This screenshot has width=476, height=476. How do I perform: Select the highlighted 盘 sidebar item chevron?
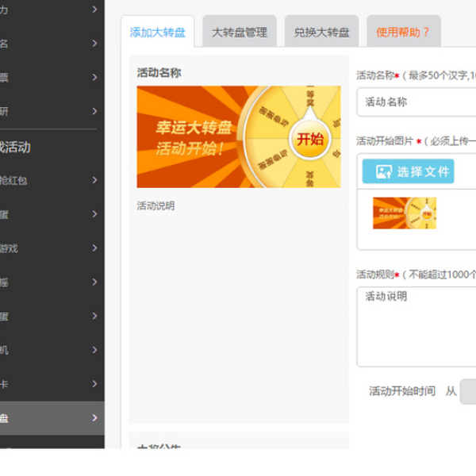[94, 418]
